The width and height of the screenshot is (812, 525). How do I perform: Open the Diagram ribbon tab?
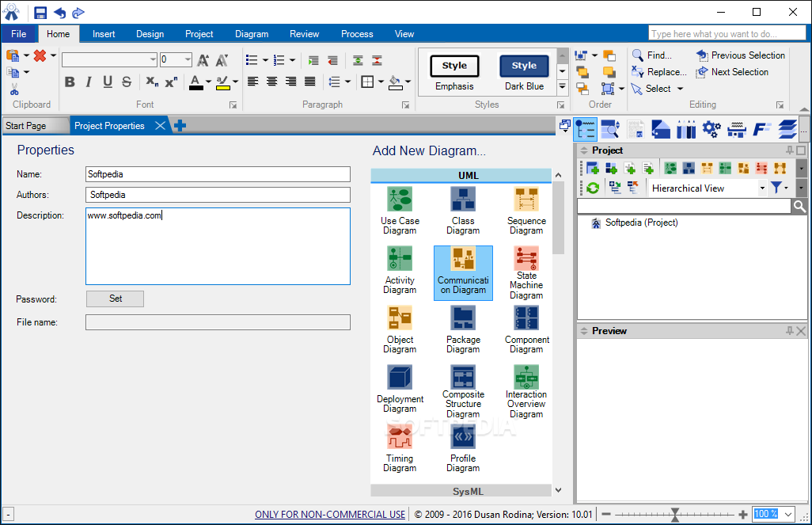point(252,34)
